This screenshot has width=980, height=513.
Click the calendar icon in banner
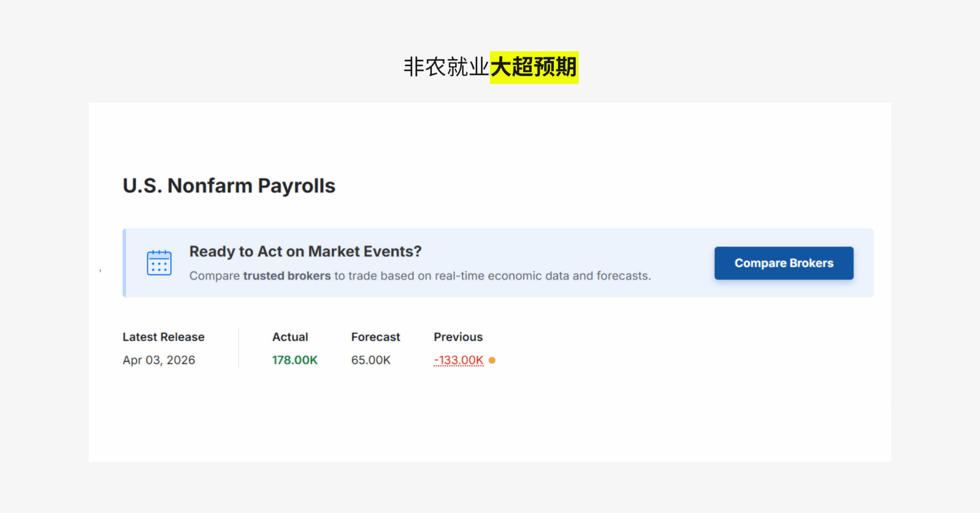[159, 263]
